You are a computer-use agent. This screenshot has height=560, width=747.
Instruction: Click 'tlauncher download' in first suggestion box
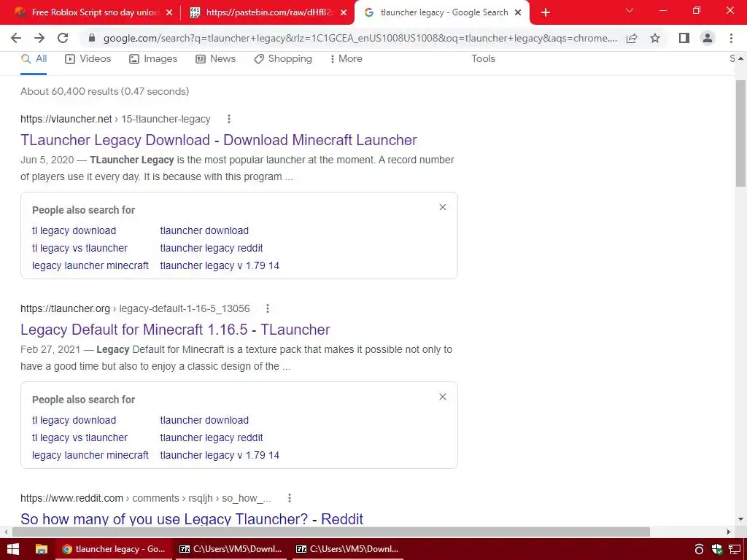pyautogui.click(x=204, y=230)
